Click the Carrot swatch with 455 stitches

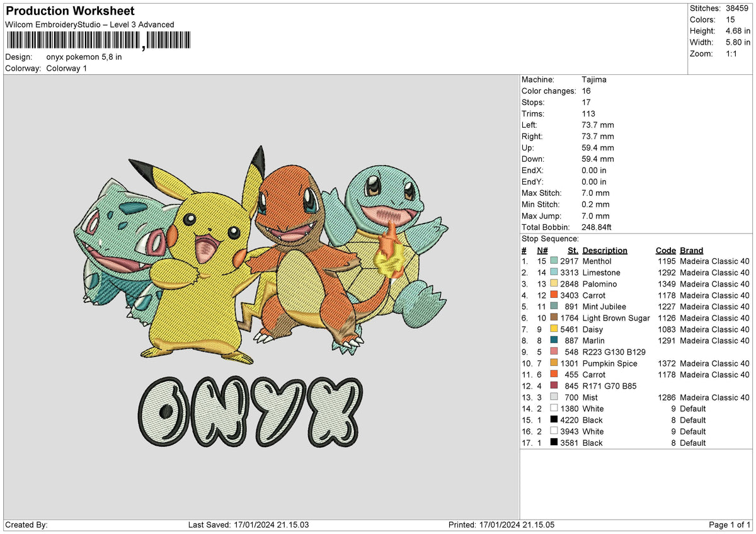554,374
